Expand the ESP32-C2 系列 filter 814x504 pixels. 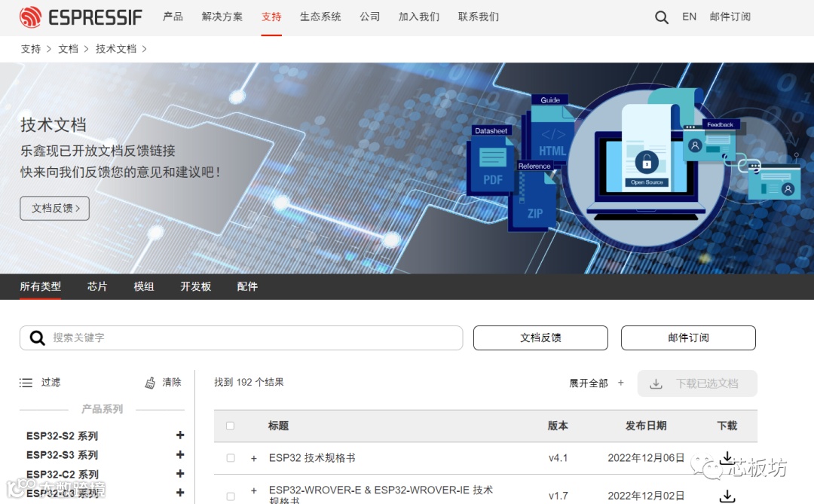pyautogui.click(x=180, y=473)
